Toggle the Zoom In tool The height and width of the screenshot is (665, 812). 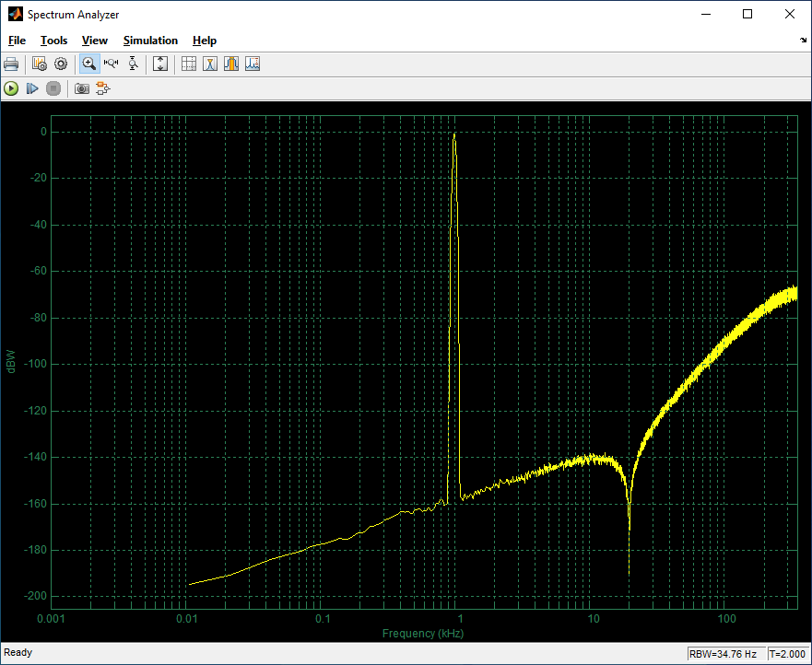click(89, 64)
